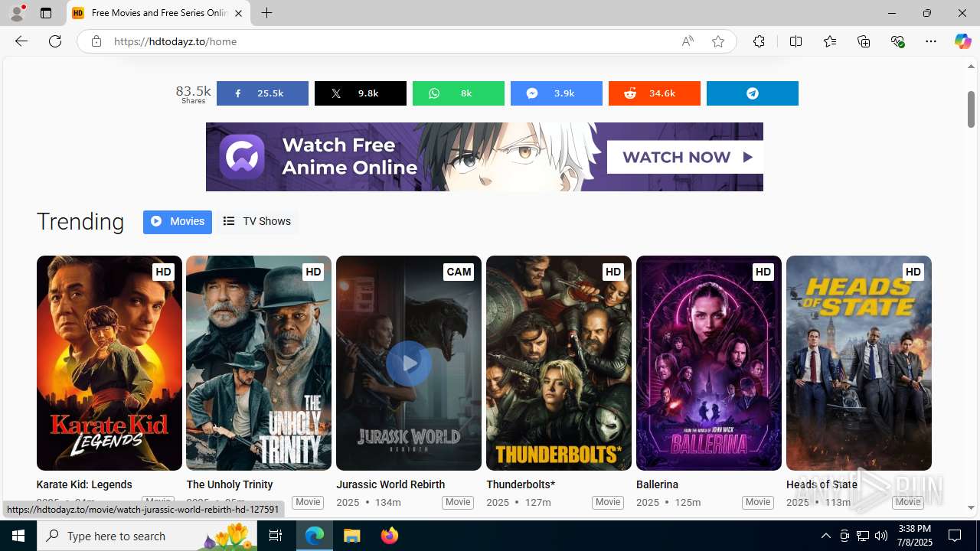
Task: Launch Firefox from taskbar
Action: (389, 536)
